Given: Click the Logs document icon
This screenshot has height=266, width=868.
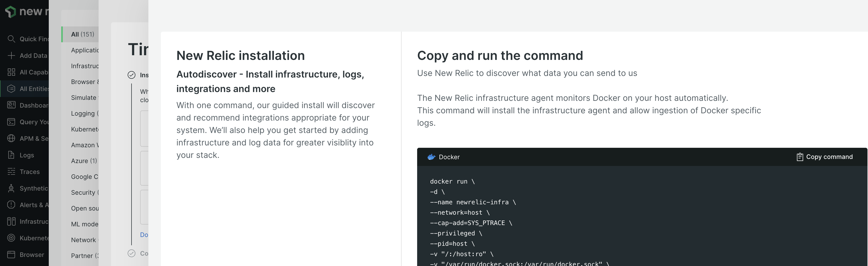Looking at the screenshot, I should (11, 155).
